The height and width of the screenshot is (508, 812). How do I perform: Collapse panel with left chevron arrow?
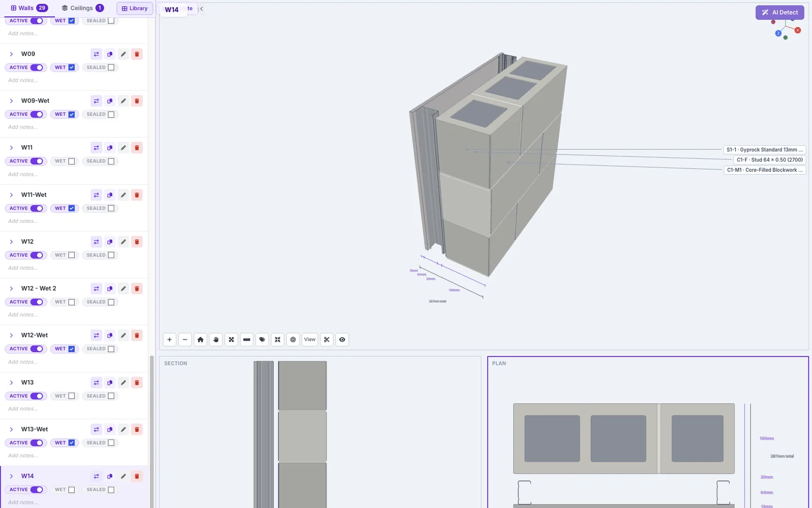point(201,9)
